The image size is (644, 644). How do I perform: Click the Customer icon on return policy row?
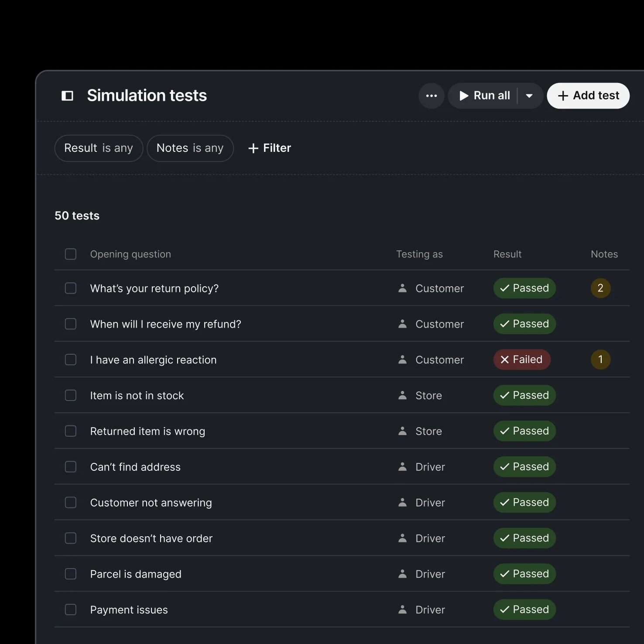pos(402,288)
